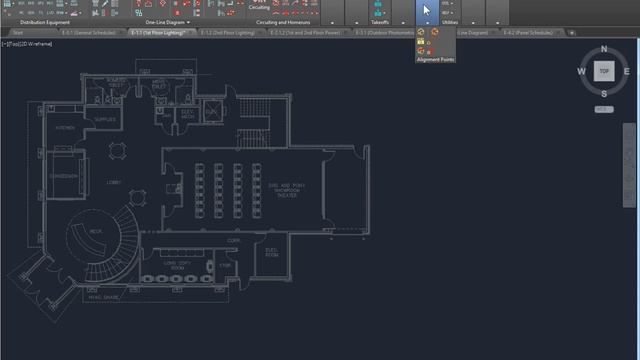Click yellow middle-row icon in Alignment Points flyout
Image resolution: width=640 pixels, height=360 pixels.
coord(420,42)
